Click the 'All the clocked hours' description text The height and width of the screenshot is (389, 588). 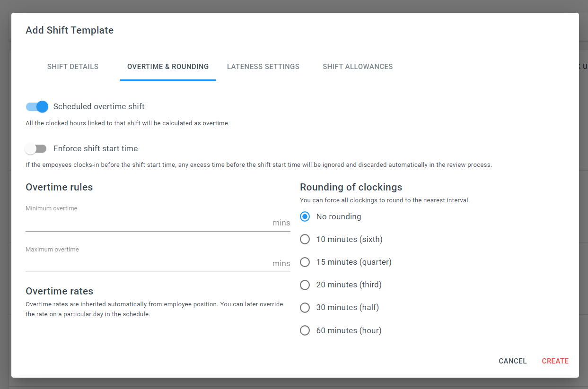point(127,123)
